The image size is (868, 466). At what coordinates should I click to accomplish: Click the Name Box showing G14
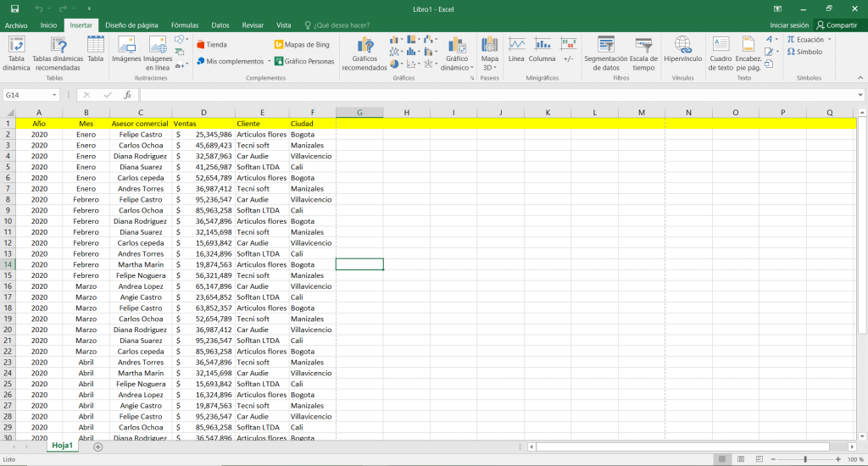tap(27, 95)
